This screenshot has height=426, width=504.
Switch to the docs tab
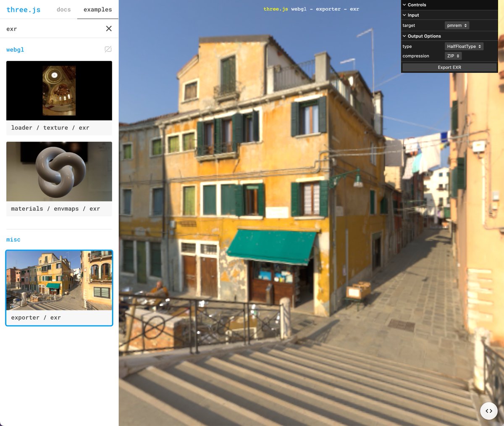click(x=64, y=9)
